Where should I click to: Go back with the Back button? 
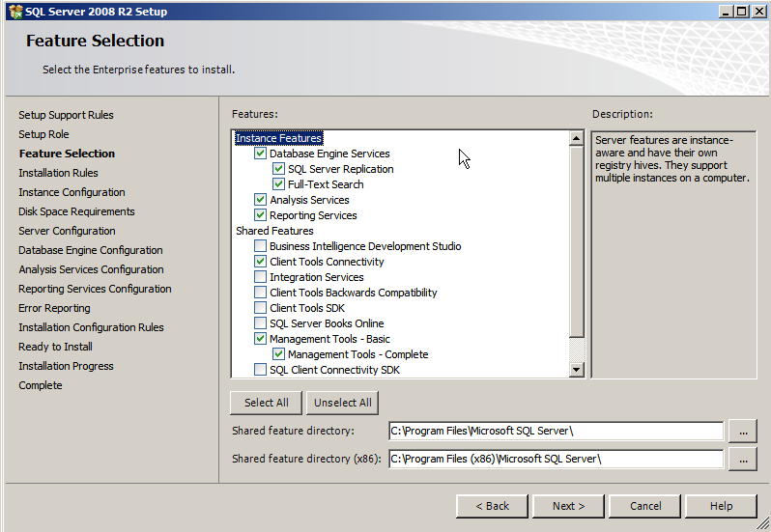(492, 506)
